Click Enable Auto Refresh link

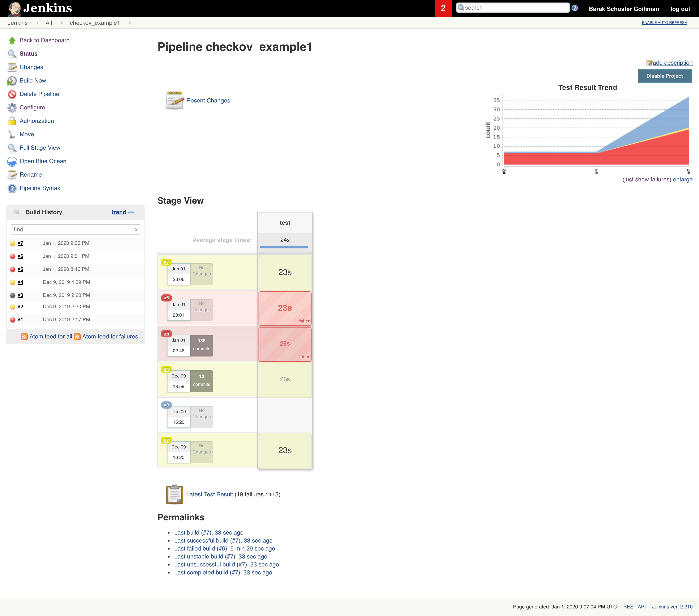(664, 23)
